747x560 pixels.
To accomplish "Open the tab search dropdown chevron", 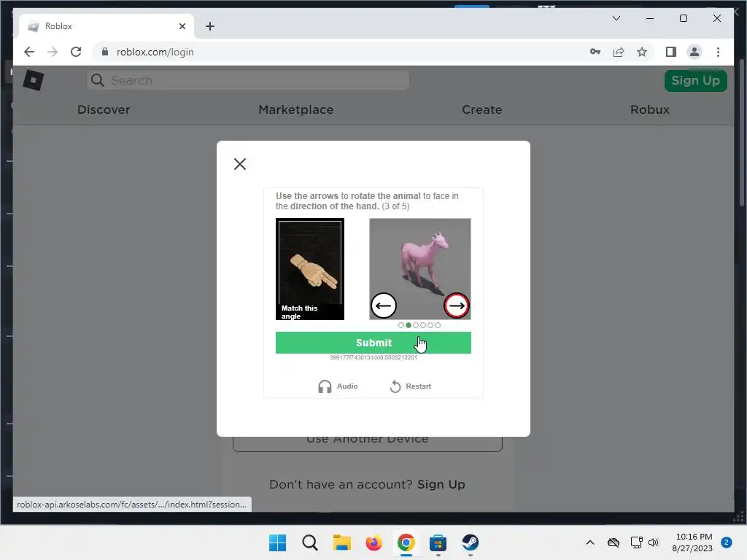I will 616,18.
